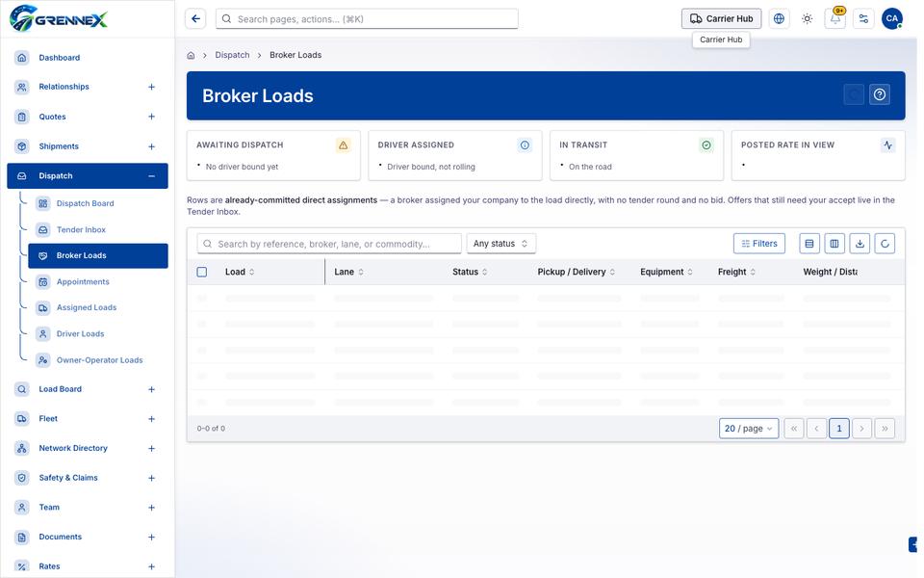Open the 20 / page size dropdown
The image size is (924, 578).
pos(749,429)
